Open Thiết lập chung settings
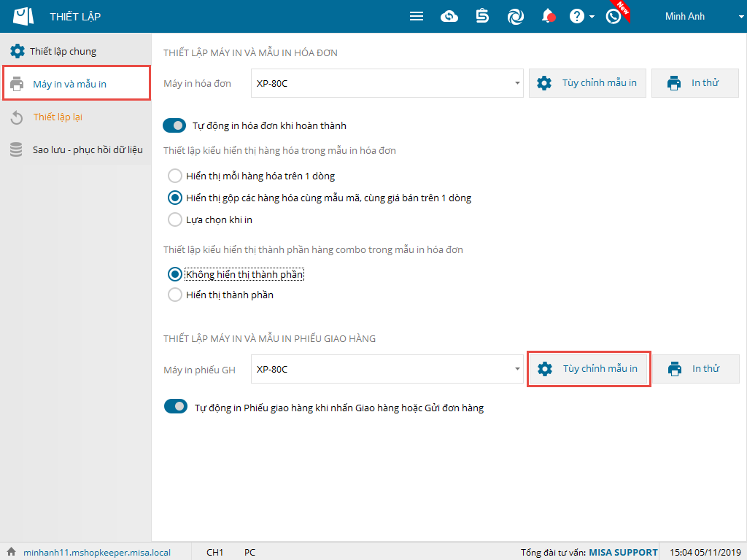The height and width of the screenshot is (560, 747). [x=76, y=51]
